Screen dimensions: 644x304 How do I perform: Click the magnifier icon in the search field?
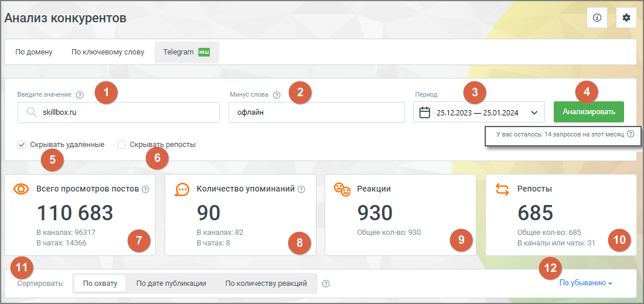click(x=31, y=112)
